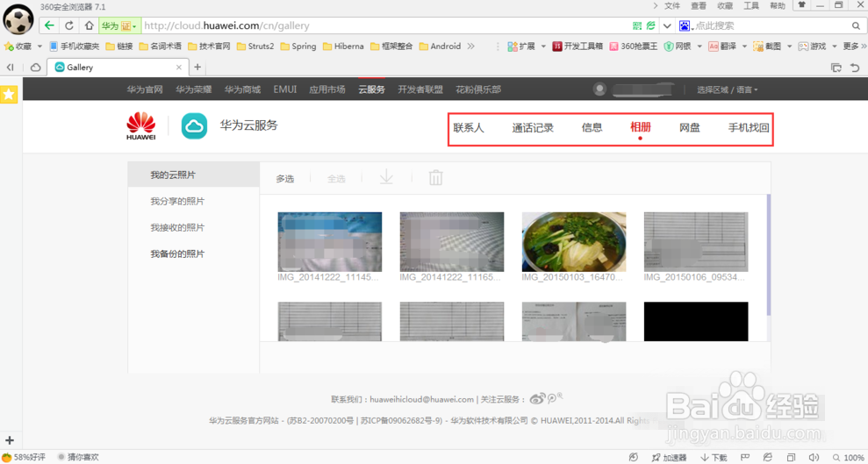Click the cloud icon beside tab bar
868x464 pixels.
[35, 68]
